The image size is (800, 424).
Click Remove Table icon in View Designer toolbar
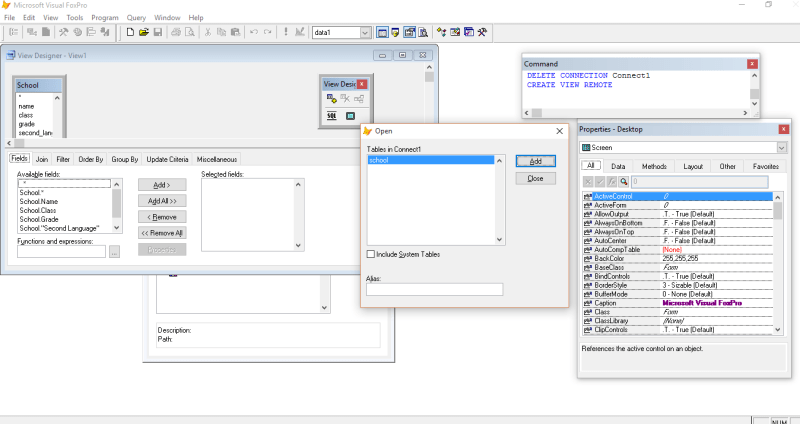click(345, 98)
